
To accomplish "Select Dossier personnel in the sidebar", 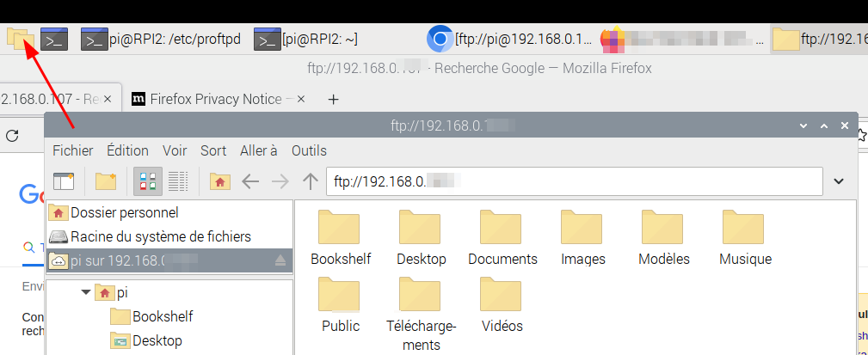I will [x=124, y=212].
